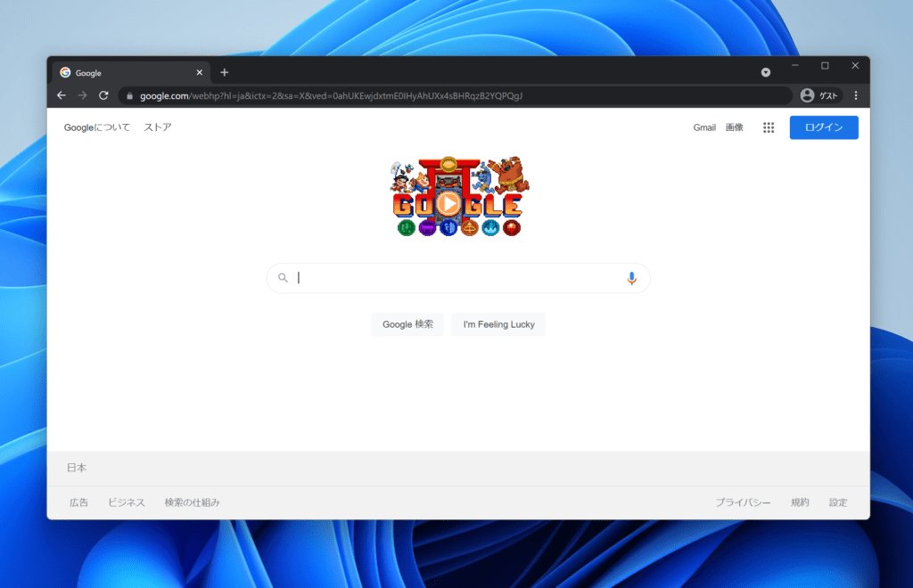
Task: Open the 画像 link
Action: tap(735, 127)
